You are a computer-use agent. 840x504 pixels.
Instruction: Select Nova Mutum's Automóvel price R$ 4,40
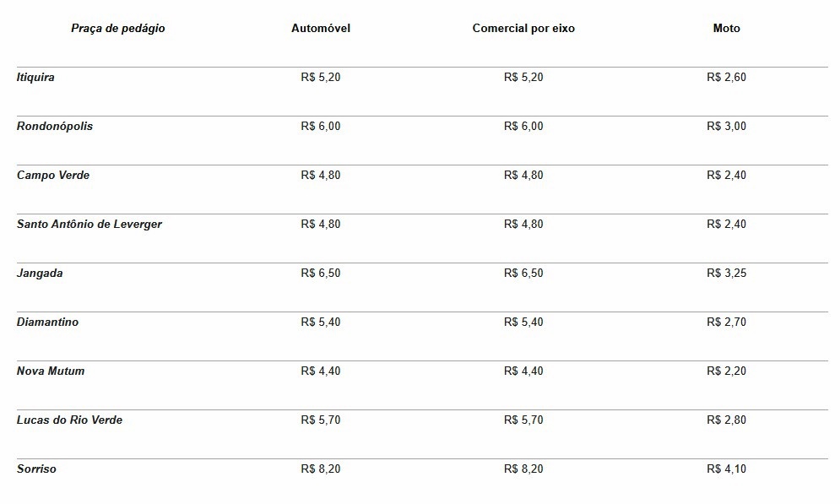tap(320, 371)
